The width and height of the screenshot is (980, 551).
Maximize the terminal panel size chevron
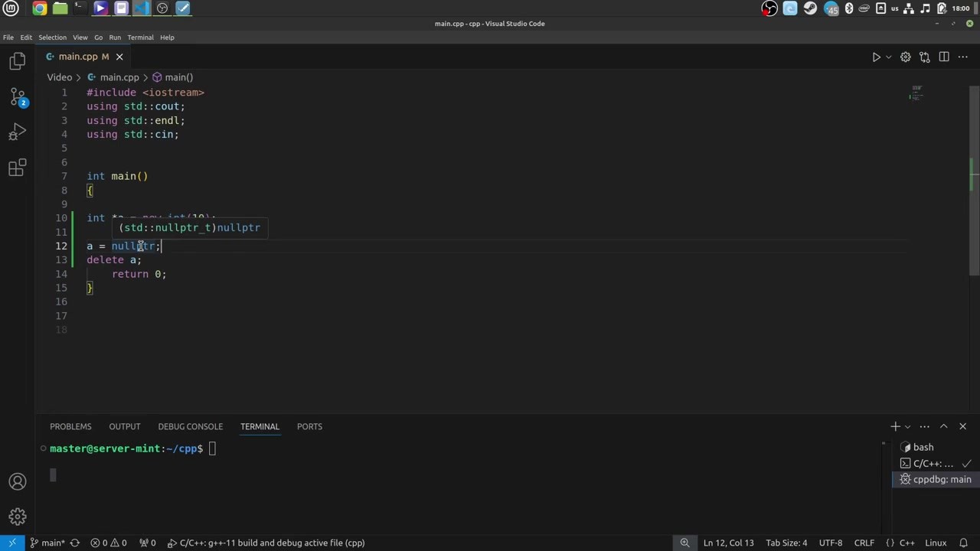point(943,426)
